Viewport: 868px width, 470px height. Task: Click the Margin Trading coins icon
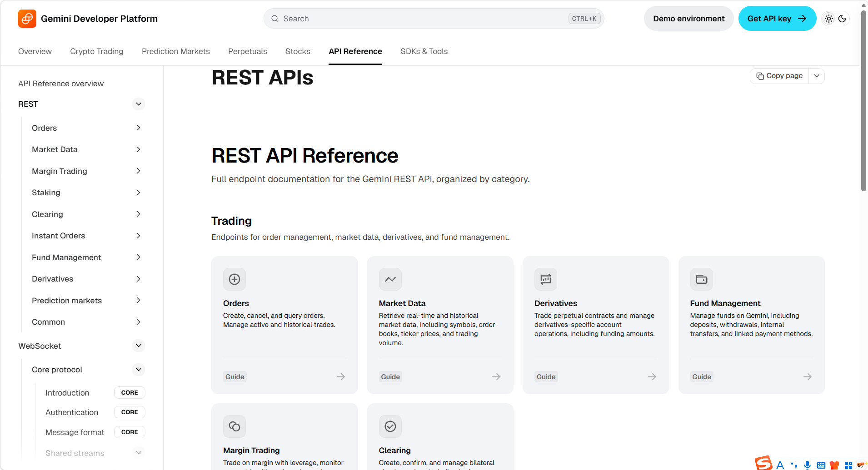234,426
